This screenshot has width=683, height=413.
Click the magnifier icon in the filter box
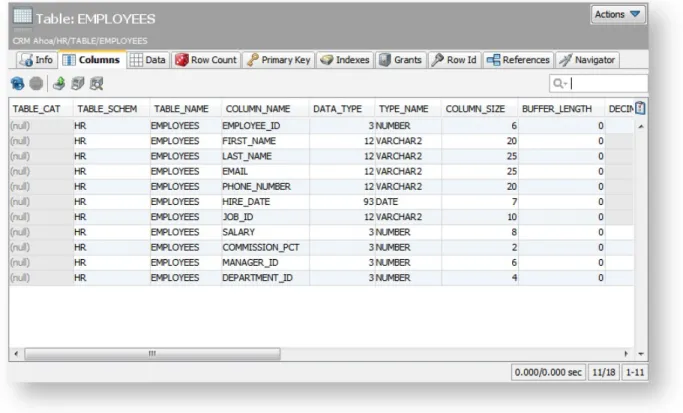point(559,83)
